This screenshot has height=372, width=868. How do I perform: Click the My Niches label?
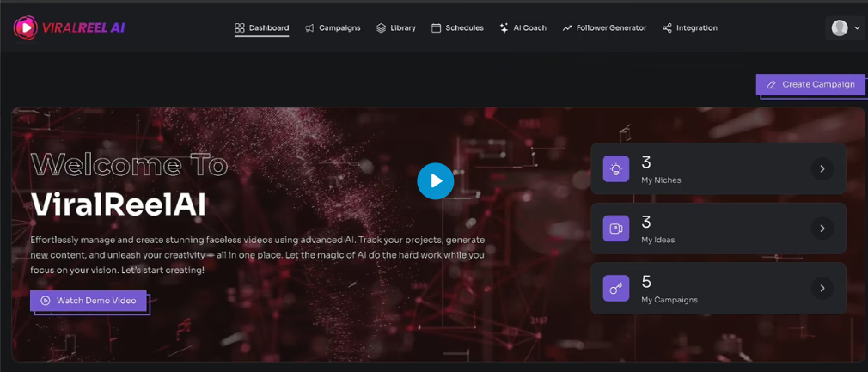click(x=661, y=180)
